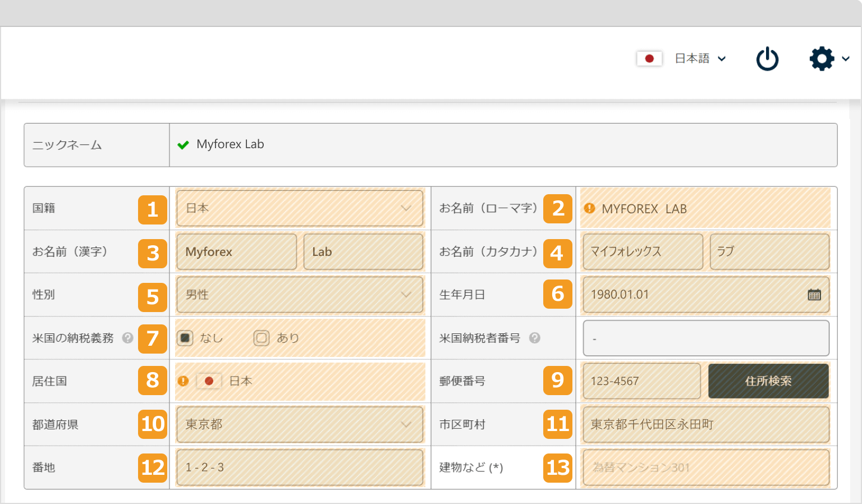Click the MYFOREX LAB romaji name text

644,209
